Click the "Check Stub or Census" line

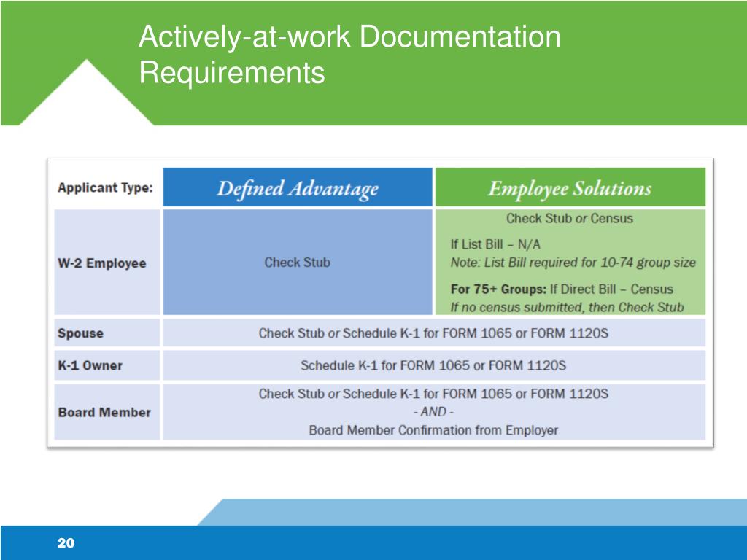point(569,218)
